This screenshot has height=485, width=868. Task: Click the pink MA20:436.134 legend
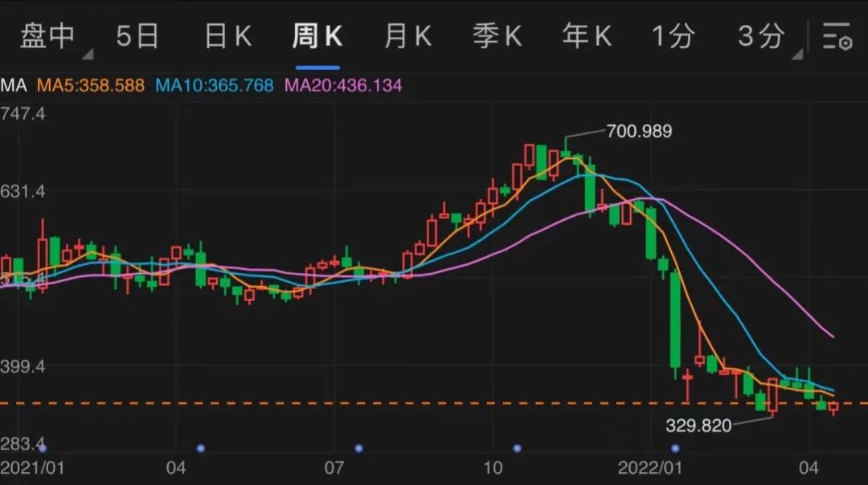point(343,85)
